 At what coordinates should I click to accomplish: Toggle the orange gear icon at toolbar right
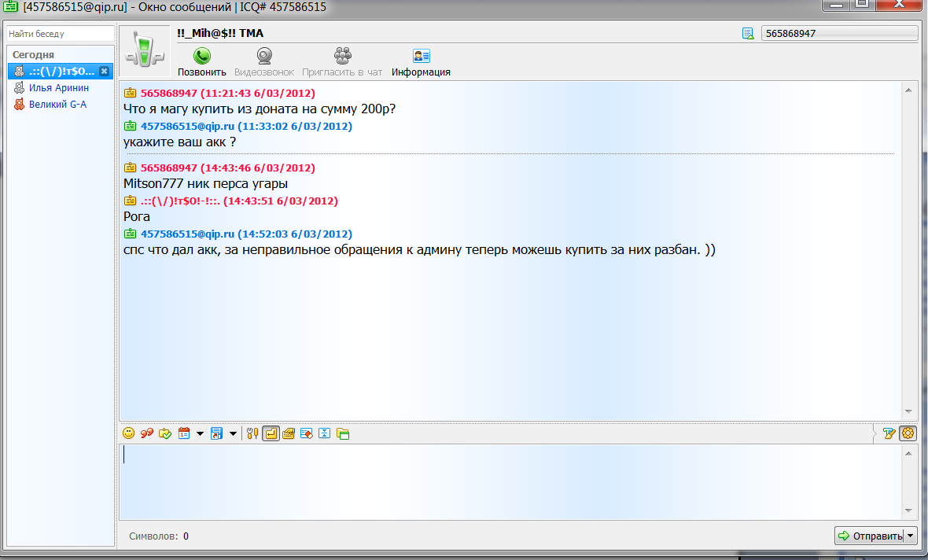pyautogui.click(x=908, y=433)
